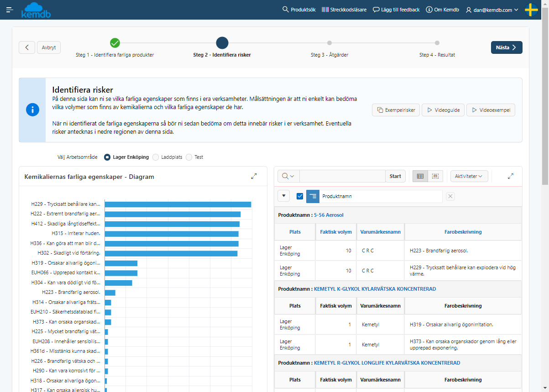Focus the report search field
Image resolution: width=549 pixels, height=392 pixels.
[x=342, y=176]
